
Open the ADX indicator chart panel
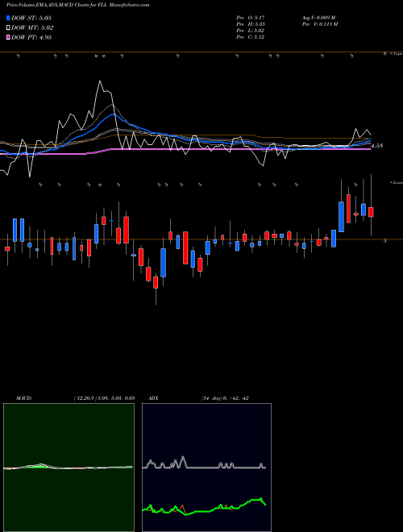(x=206, y=468)
